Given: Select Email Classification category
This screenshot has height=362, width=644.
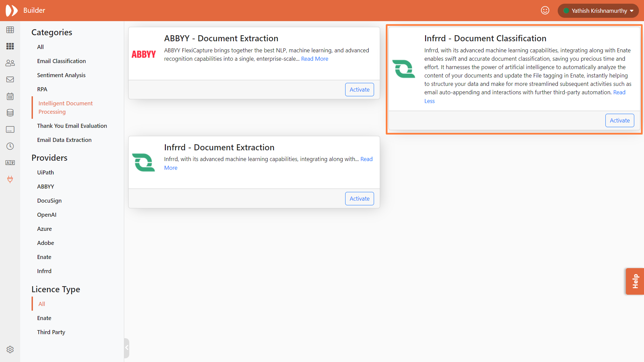Looking at the screenshot, I should (x=61, y=61).
